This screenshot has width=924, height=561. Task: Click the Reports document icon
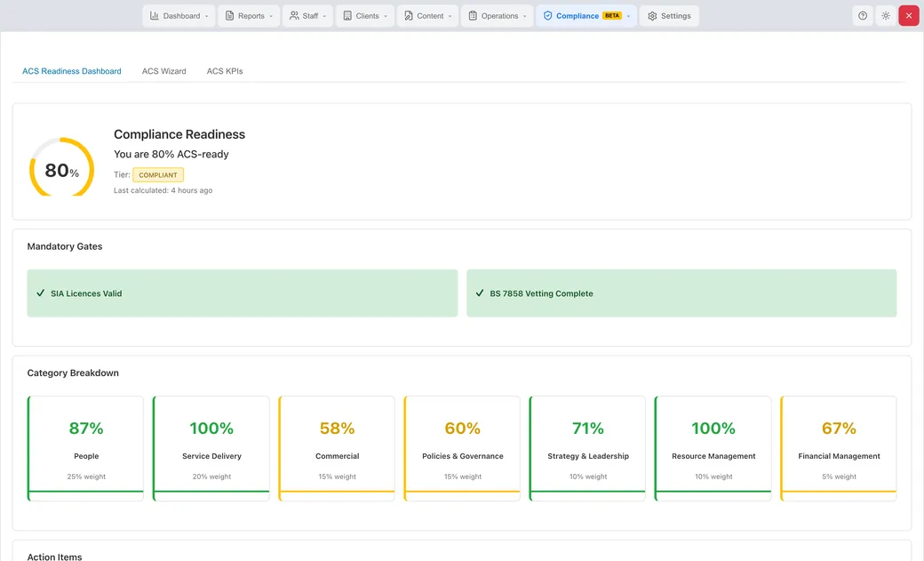tap(230, 16)
